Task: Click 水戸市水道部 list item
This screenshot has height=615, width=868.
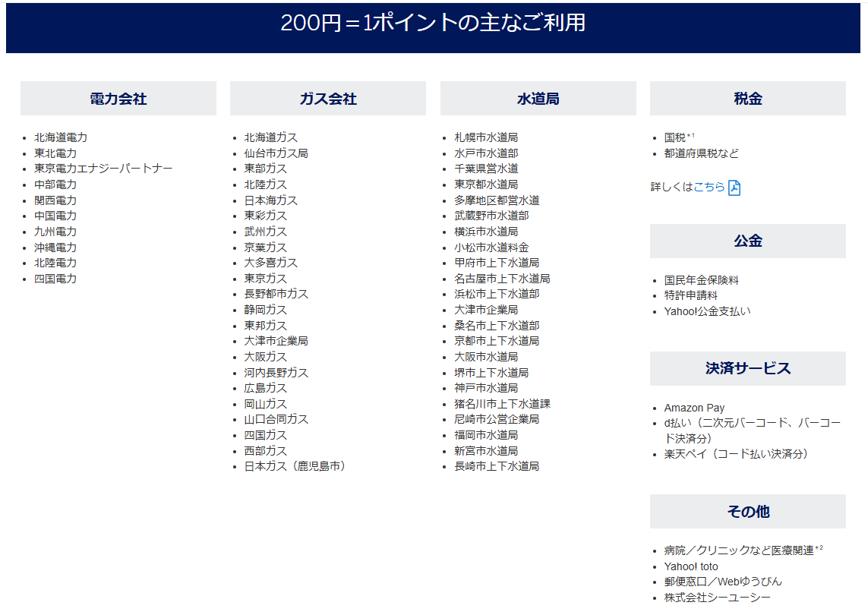Action: click(x=486, y=153)
